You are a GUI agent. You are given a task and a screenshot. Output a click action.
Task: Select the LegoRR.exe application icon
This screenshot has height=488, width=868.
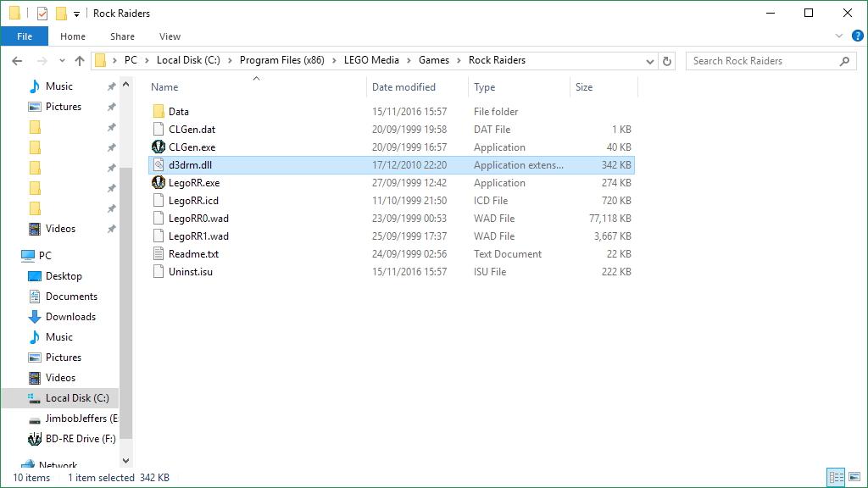(159, 182)
